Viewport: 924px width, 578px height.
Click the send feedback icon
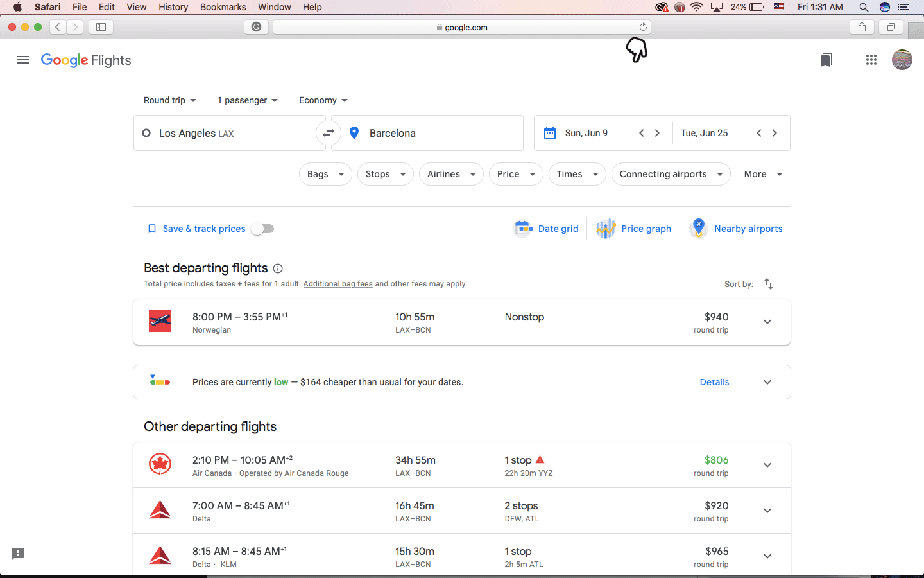pos(18,554)
